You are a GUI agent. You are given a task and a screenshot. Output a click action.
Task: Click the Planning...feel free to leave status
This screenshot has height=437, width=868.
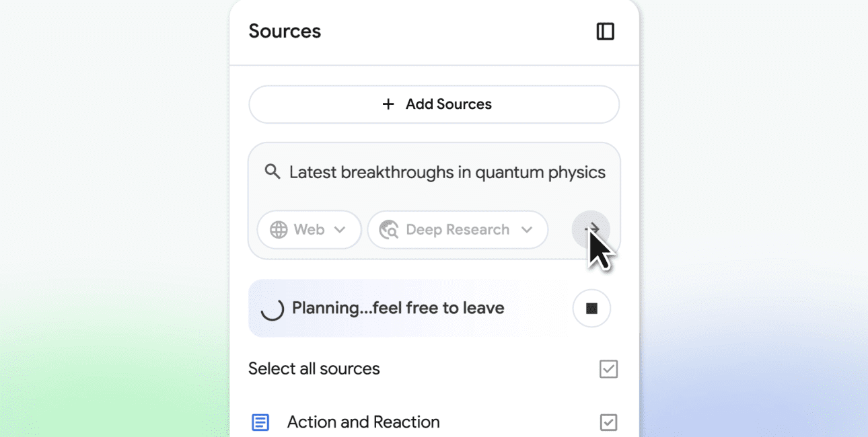[398, 309]
